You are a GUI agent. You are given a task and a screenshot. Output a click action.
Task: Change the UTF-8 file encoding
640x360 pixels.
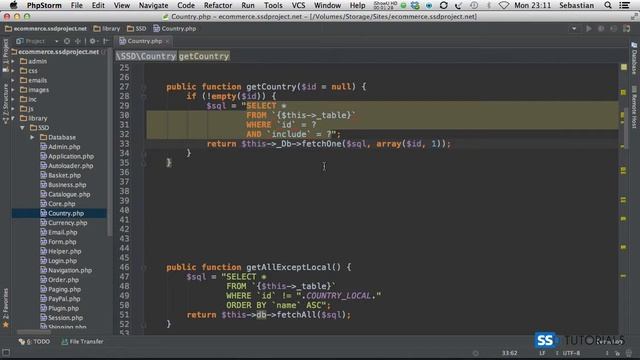[571, 353]
